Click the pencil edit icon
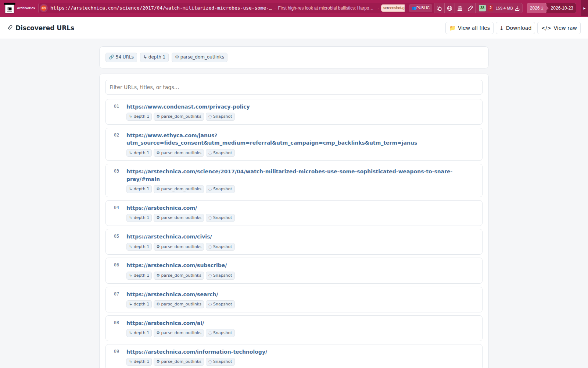The width and height of the screenshot is (588, 368). point(470,8)
